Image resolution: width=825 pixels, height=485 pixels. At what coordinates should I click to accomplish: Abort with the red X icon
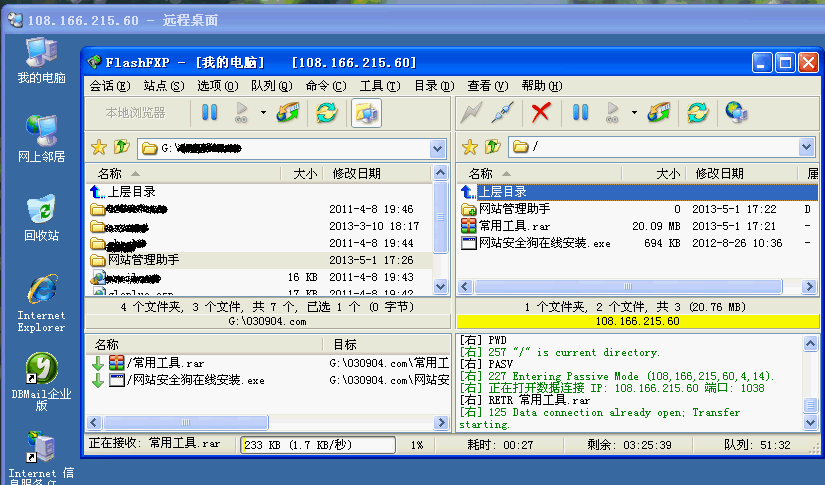(540, 113)
